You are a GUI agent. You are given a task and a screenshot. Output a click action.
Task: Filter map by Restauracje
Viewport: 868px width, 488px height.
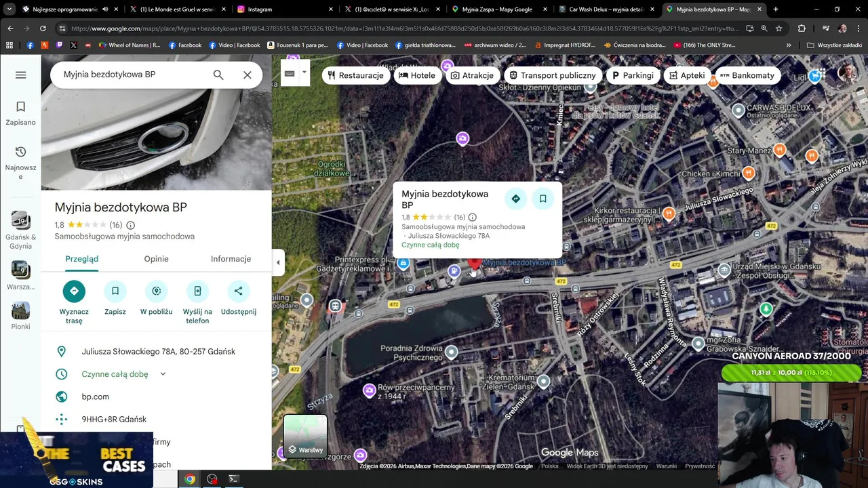355,75
